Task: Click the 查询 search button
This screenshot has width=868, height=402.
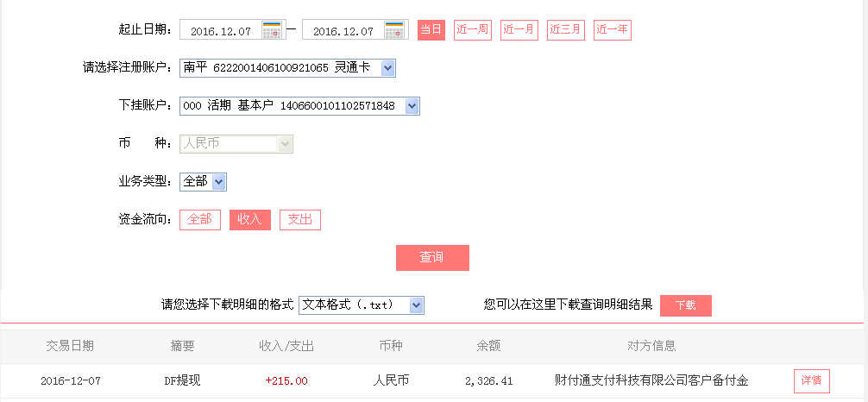Action: (432, 258)
